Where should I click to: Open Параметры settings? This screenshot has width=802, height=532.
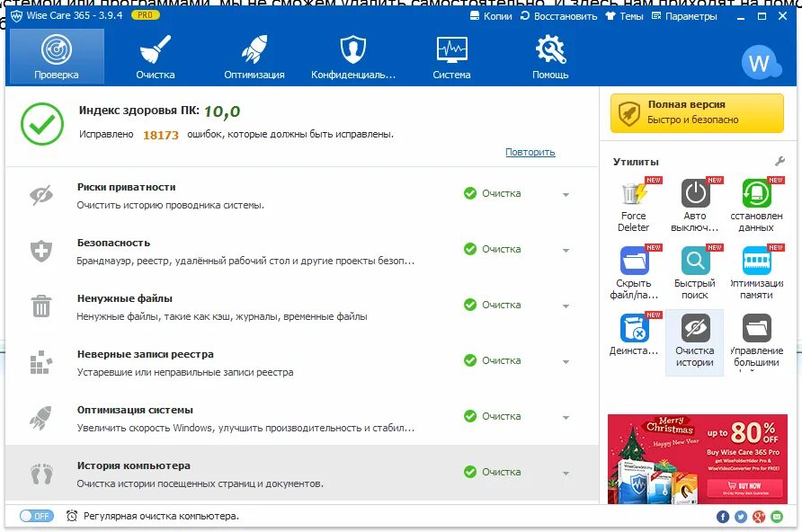pos(684,16)
